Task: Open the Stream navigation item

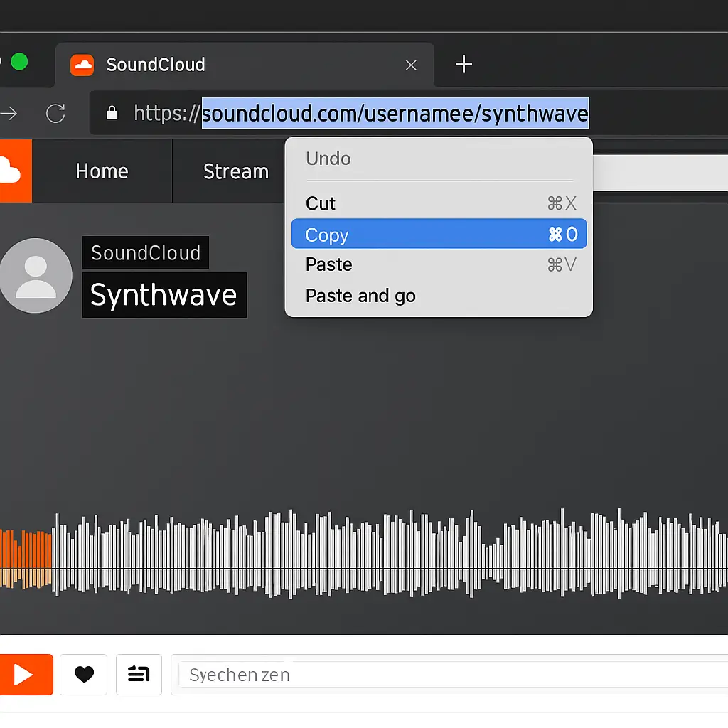Action: point(236,171)
